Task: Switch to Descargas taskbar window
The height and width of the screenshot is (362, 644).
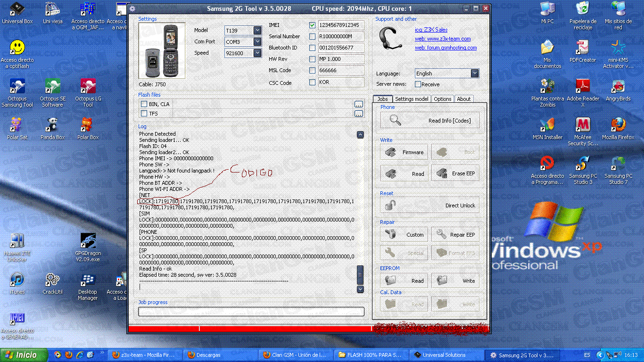Action: (x=221, y=355)
